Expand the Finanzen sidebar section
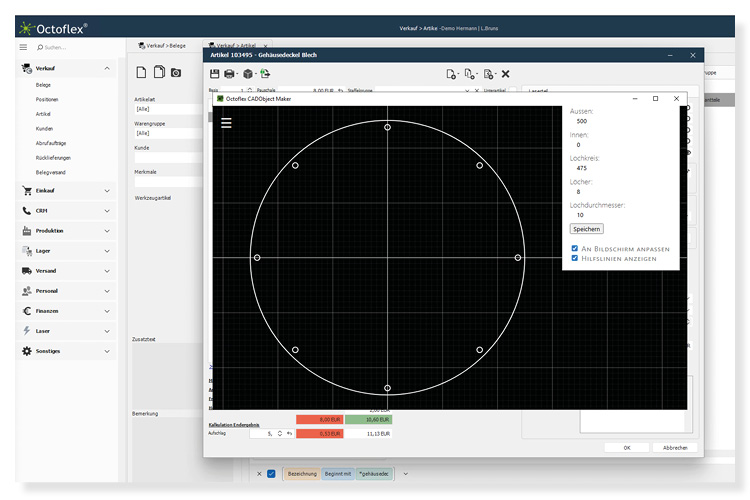This screenshot has width=750, height=500. (x=108, y=311)
